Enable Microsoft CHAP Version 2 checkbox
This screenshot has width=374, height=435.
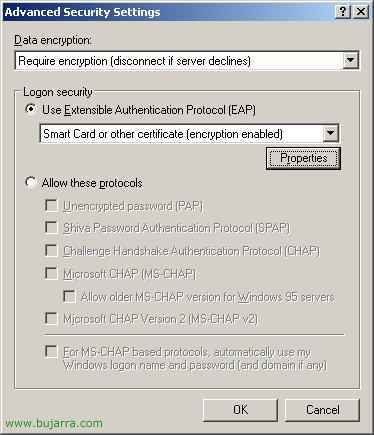(x=51, y=318)
